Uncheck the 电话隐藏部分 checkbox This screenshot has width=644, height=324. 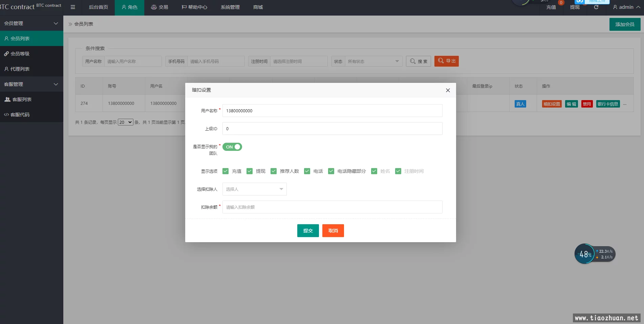[331, 171]
